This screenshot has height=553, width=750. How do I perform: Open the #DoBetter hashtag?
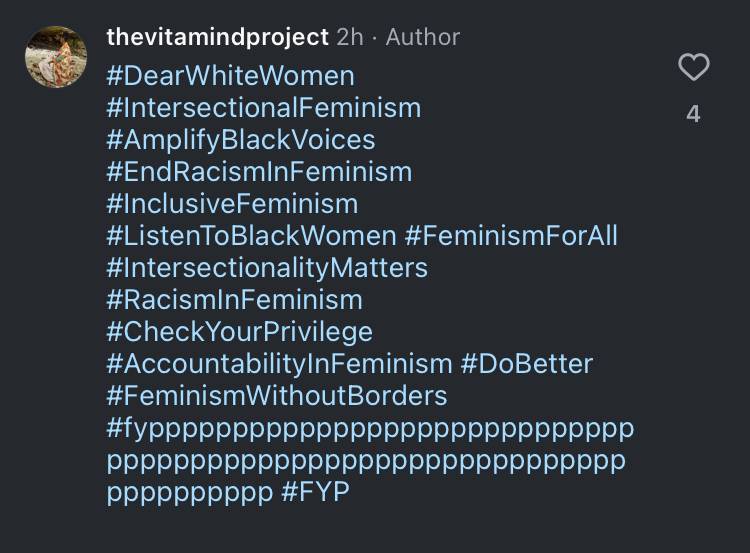click(527, 365)
